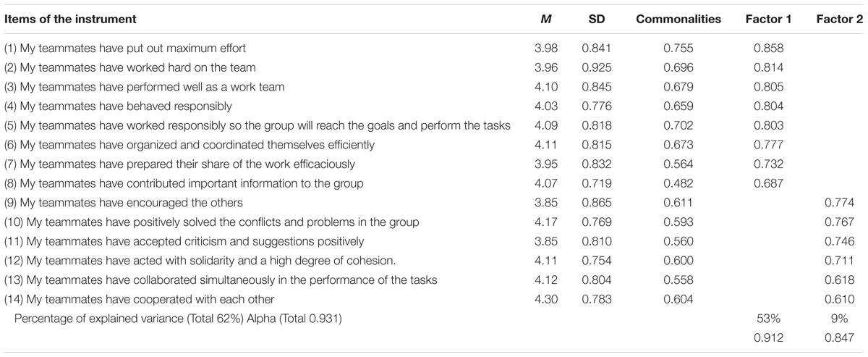
Task: Click the Factor 1 column header
Action: (768, 20)
